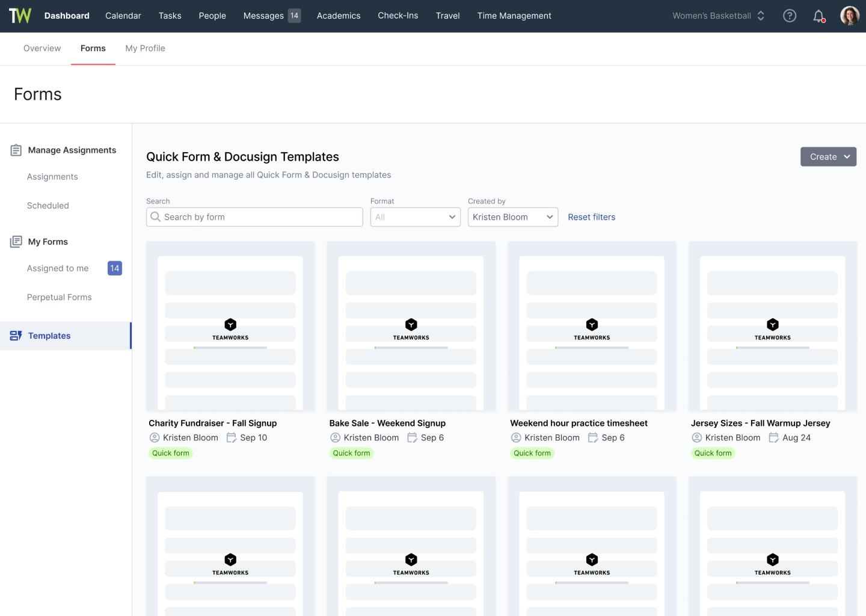866x616 pixels.
Task: Click the date icon beside Sep 10
Action: point(232,438)
